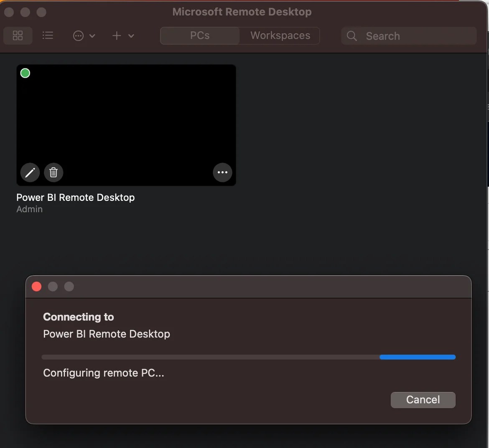Switch to grid view layout

[x=18, y=35]
